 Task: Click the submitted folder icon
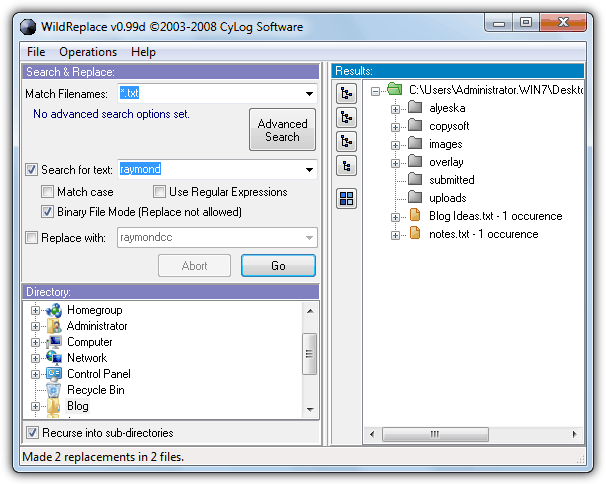coord(415,179)
